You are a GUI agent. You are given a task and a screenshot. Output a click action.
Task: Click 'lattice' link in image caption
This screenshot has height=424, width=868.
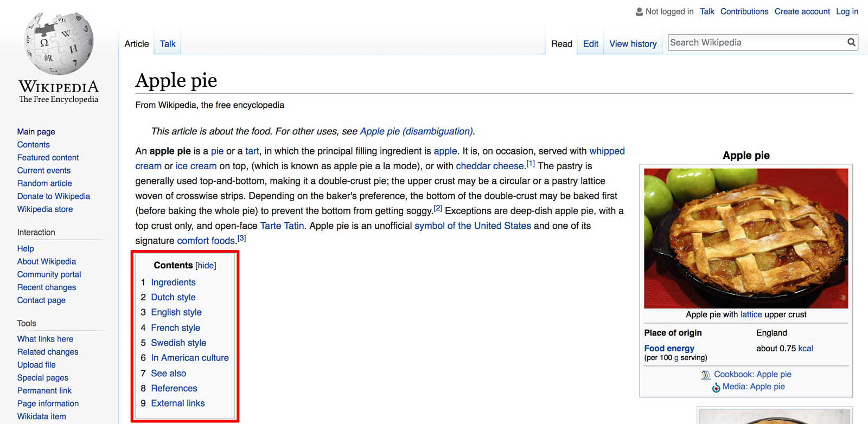751,314
